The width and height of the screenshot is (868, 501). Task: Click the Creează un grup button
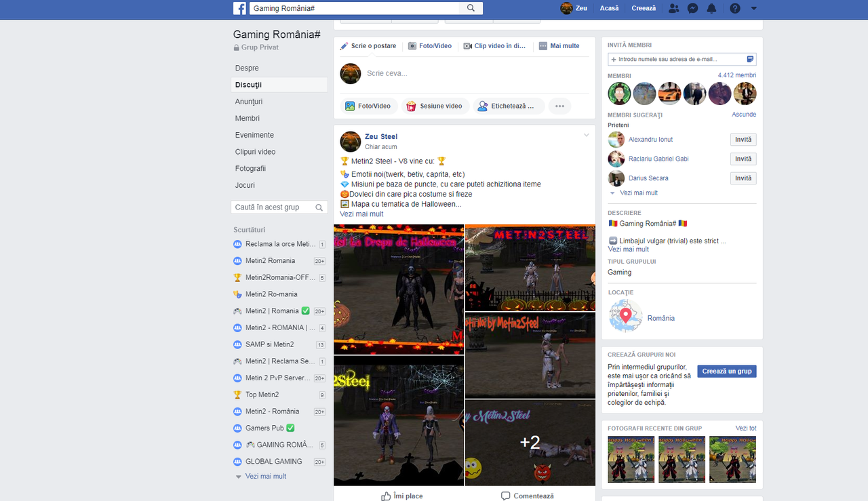(726, 371)
